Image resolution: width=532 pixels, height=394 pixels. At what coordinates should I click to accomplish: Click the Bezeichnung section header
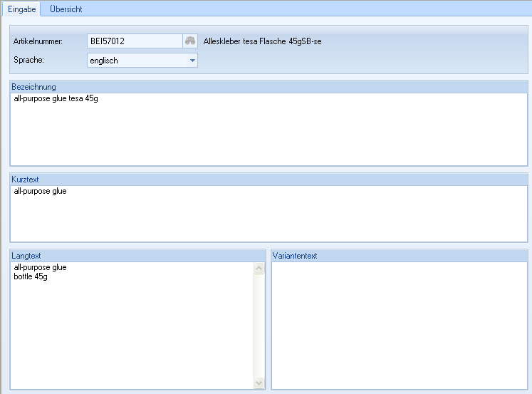(33, 87)
